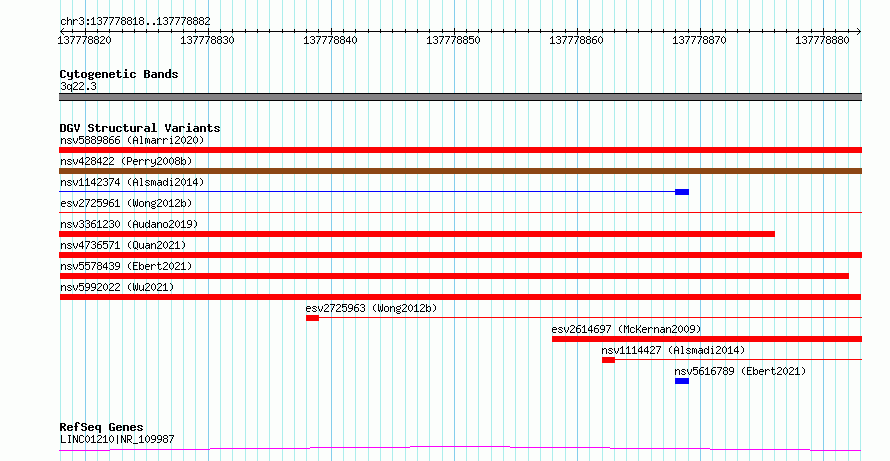
Task: Click ruler position 137778860
Action: tap(577, 40)
